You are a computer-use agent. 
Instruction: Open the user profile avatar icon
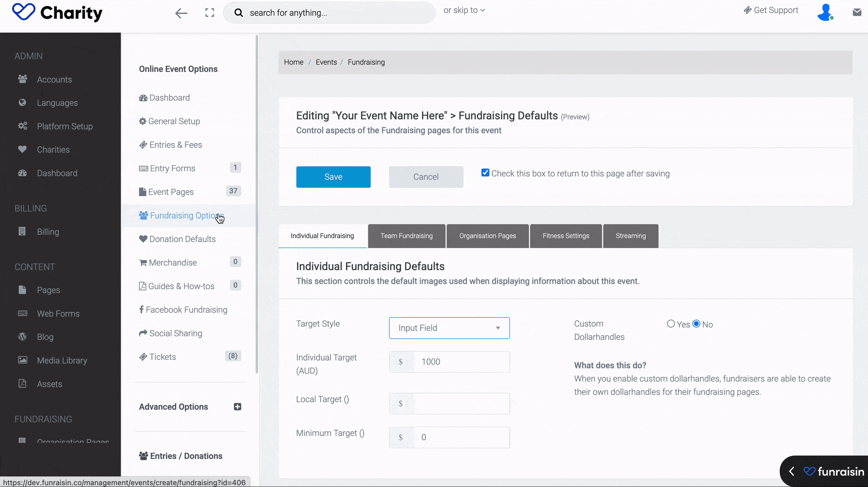coord(825,13)
